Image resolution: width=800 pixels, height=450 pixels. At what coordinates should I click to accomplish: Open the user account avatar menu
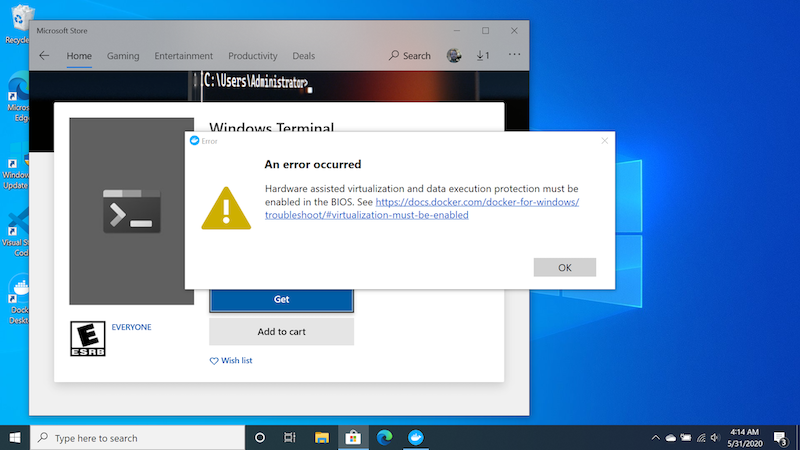pyautogui.click(x=454, y=55)
